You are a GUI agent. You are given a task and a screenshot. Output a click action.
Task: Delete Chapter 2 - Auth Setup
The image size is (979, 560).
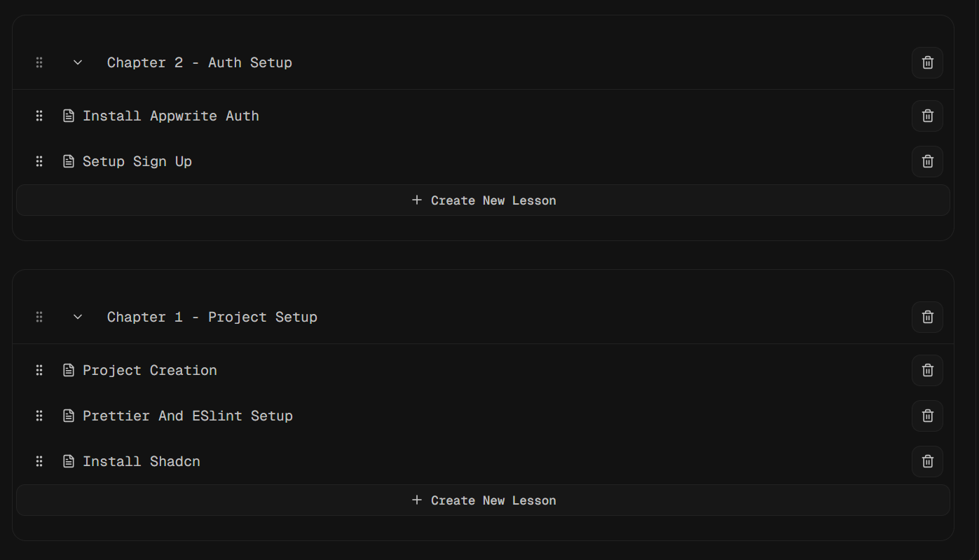(x=927, y=62)
